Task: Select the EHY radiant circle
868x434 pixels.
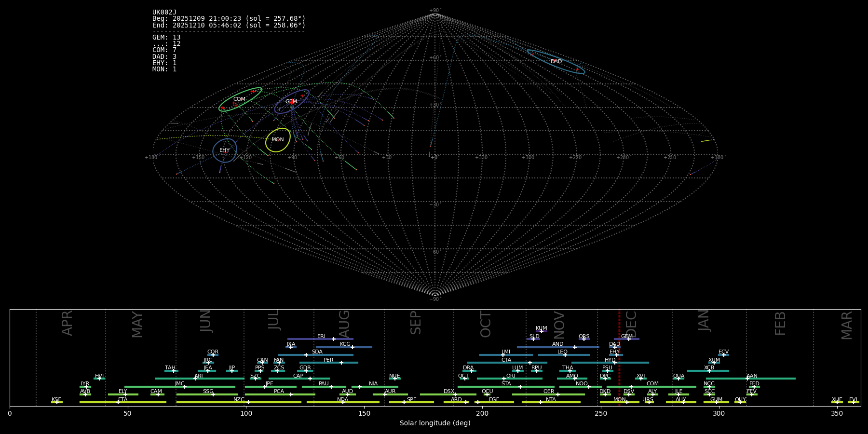Action: 225,150
